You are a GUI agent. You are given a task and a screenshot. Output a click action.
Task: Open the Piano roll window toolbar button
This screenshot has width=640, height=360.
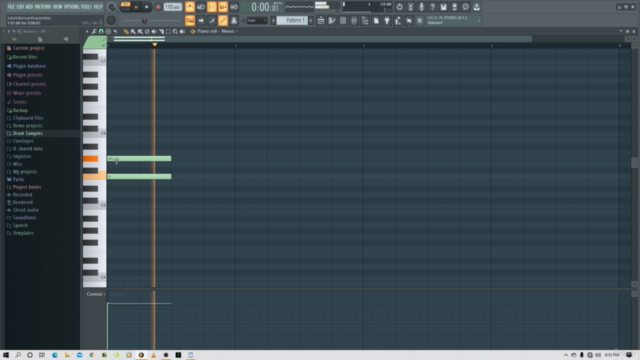(x=331, y=20)
